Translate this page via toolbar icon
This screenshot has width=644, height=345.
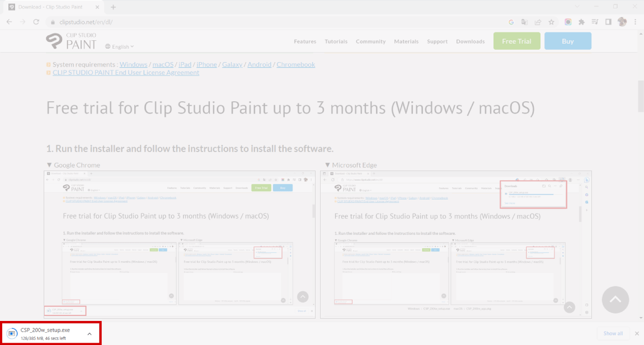point(524,22)
